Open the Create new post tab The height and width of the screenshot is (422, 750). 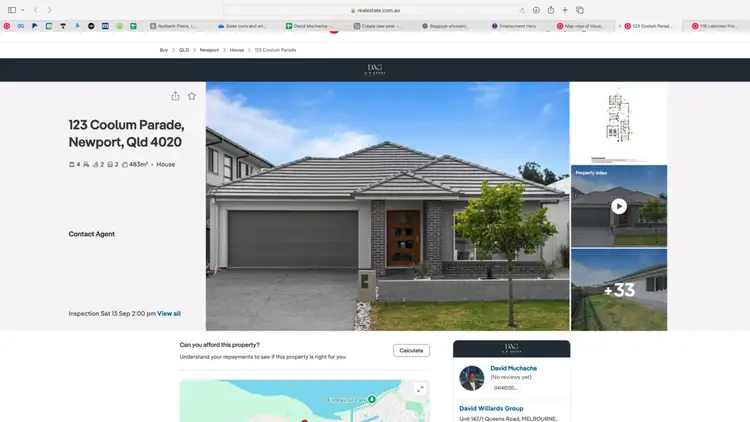[x=378, y=26]
